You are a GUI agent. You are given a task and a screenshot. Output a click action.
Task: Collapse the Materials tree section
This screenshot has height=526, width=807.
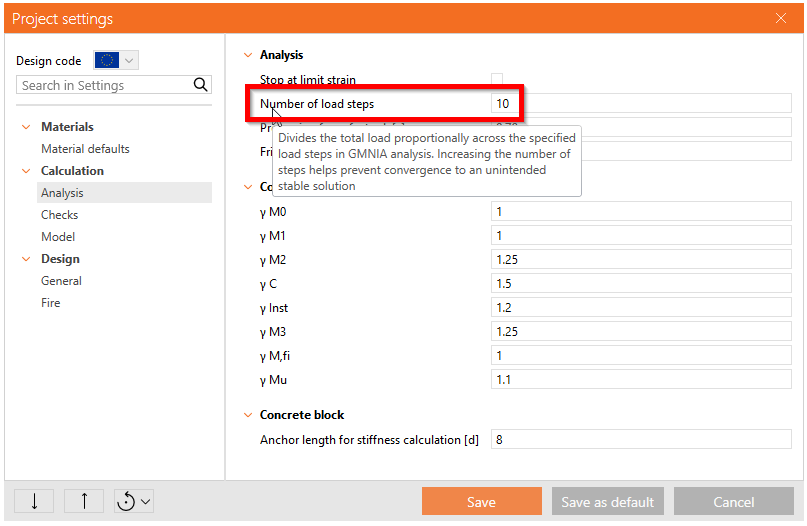click(26, 127)
